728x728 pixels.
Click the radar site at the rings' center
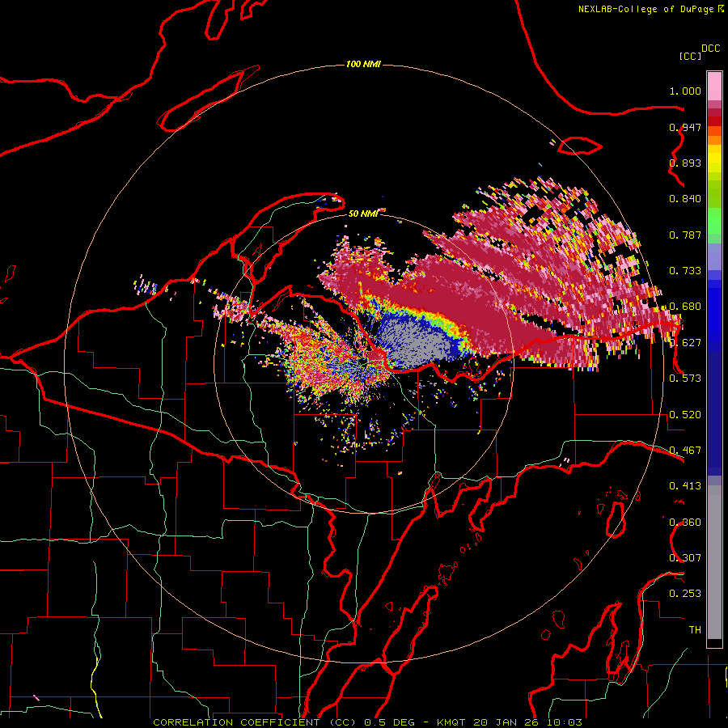pyautogui.click(x=363, y=363)
